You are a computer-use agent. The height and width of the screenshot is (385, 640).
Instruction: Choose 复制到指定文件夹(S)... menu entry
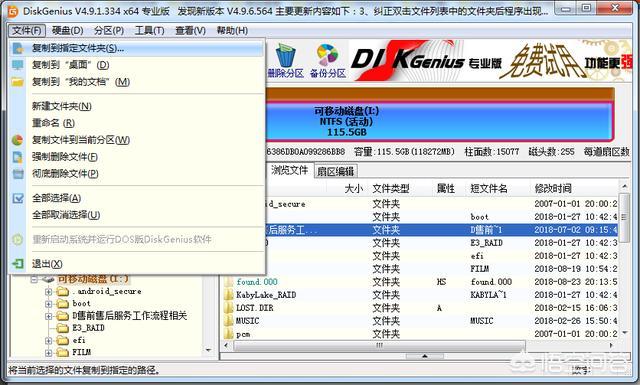136,48
